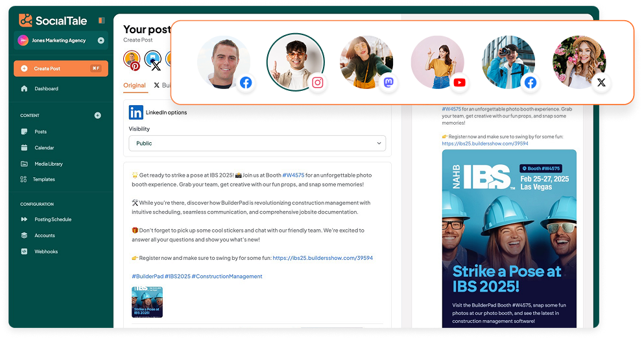
Task: Toggle the Pinterest account avatar
Action: point(132,60)
